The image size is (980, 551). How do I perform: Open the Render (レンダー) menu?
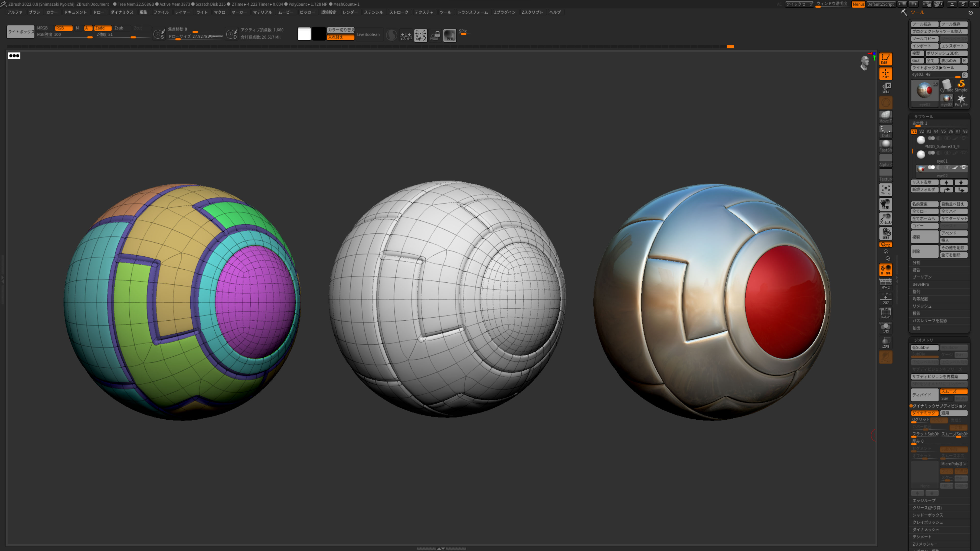[350, 12]
